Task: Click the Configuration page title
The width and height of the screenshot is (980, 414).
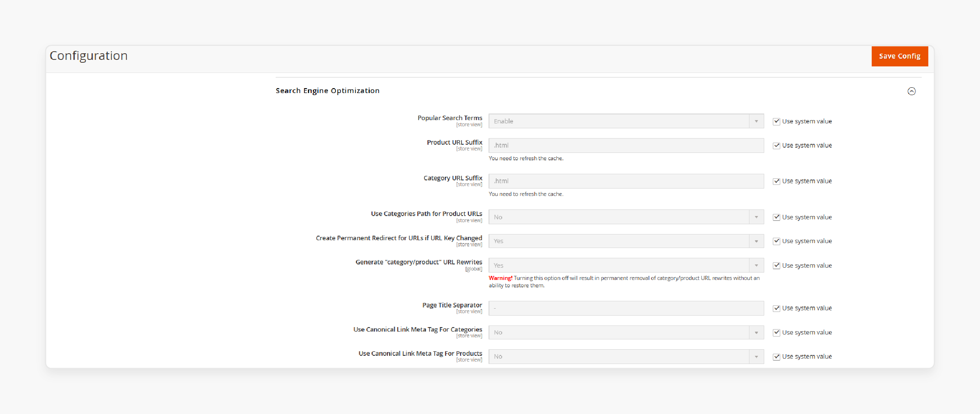Action: point(89,56)
